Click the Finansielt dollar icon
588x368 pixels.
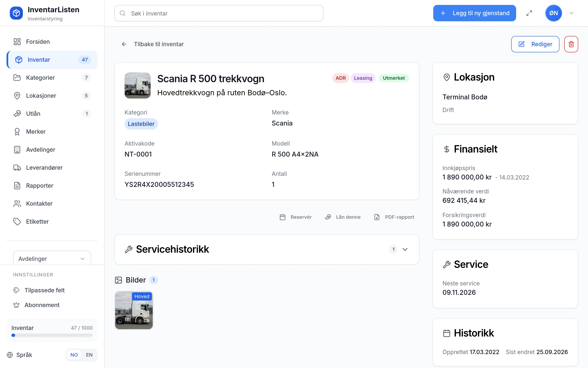447,149
